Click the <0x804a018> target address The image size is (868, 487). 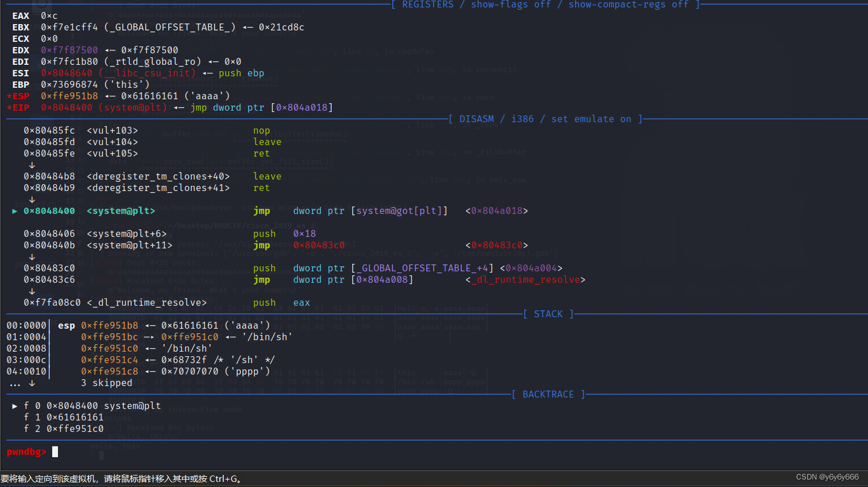[x=497, y=211]
